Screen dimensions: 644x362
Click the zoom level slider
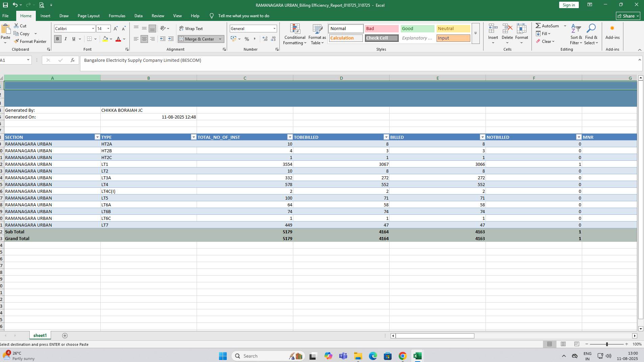point(607,344)
